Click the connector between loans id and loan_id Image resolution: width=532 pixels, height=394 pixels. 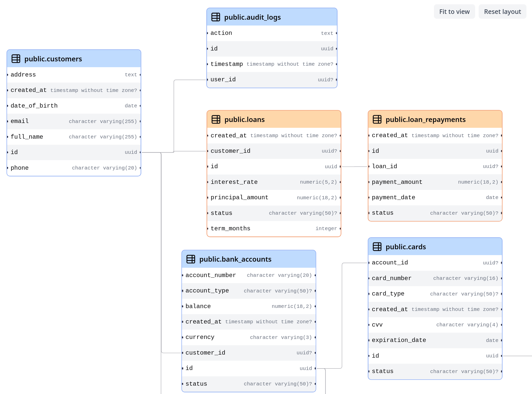point(354,167)
